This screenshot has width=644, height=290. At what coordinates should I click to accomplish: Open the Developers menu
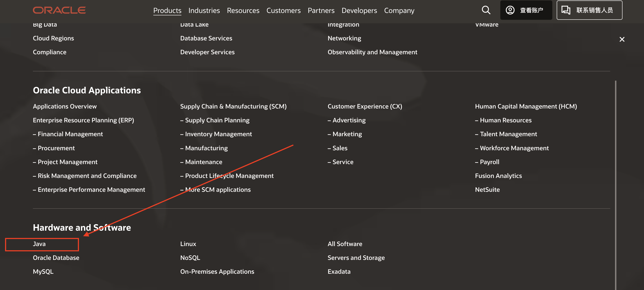(x=359, y=11)
